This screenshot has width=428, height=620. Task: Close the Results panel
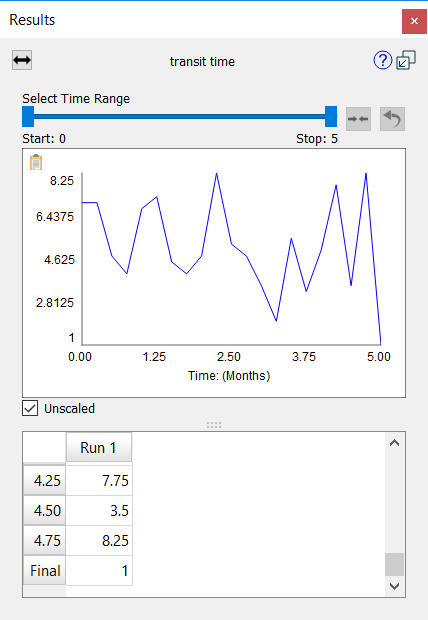tap(414, 21)
